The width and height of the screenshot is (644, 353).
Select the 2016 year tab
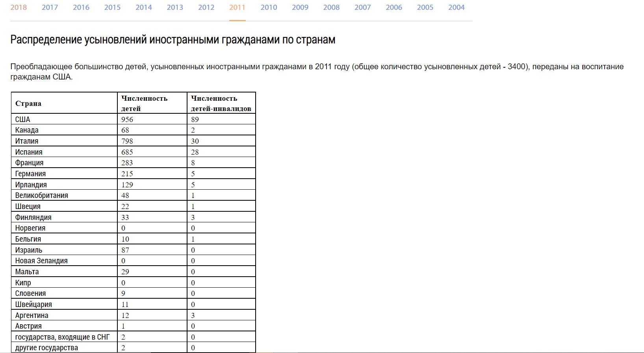pyautogui.click(x=81, y=7)
